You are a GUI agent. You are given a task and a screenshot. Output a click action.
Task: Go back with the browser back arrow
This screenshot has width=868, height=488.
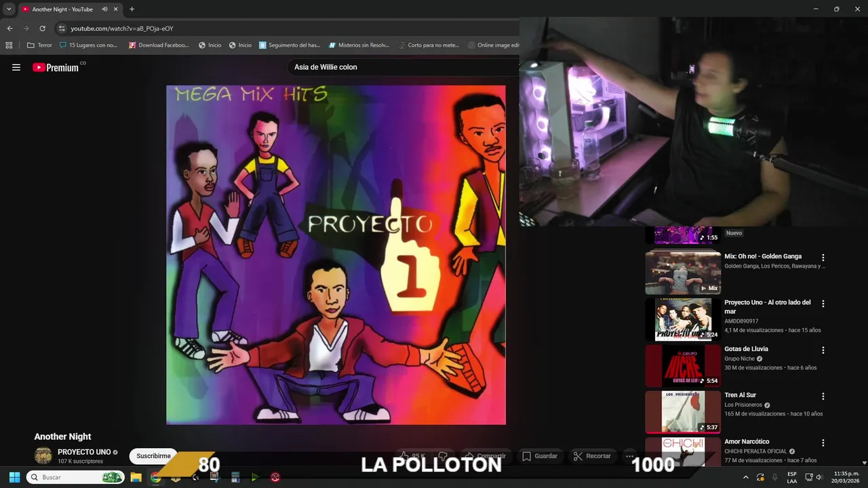(x=9, y=28)
